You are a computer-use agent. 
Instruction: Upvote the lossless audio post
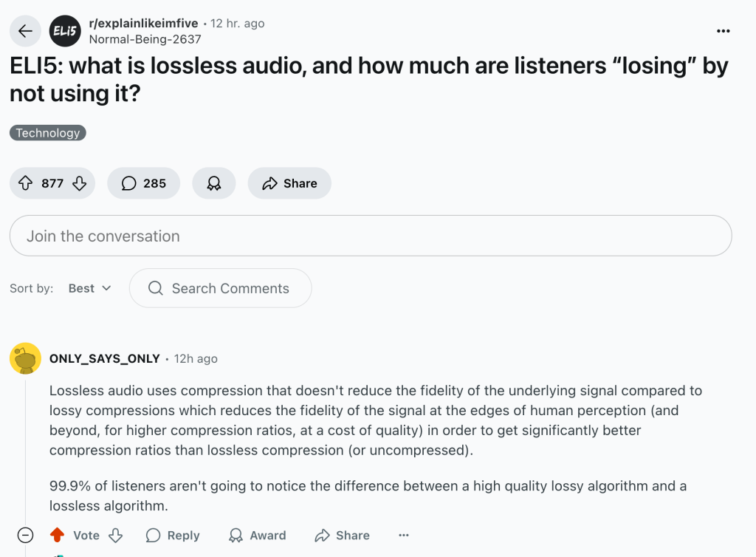click(x=24, y=183)
